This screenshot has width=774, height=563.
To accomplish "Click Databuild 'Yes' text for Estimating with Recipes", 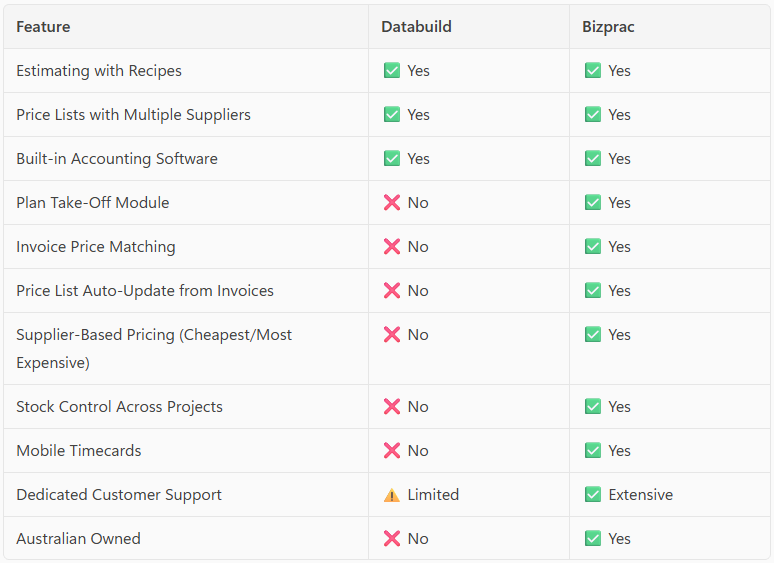I will coord(419,71).
